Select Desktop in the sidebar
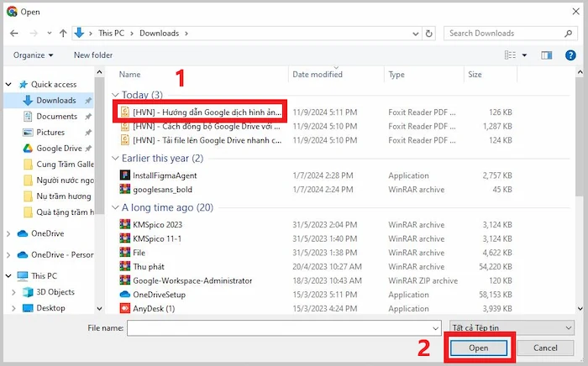Viewport: 588px width, 366px height. 50,308
